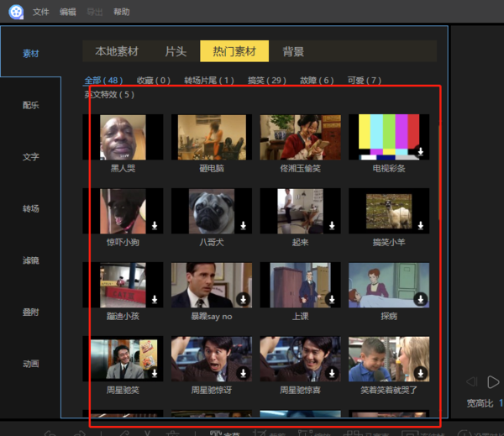
Task: Open the 配乐 sidebar section
Action: click(x=31, y=106)
